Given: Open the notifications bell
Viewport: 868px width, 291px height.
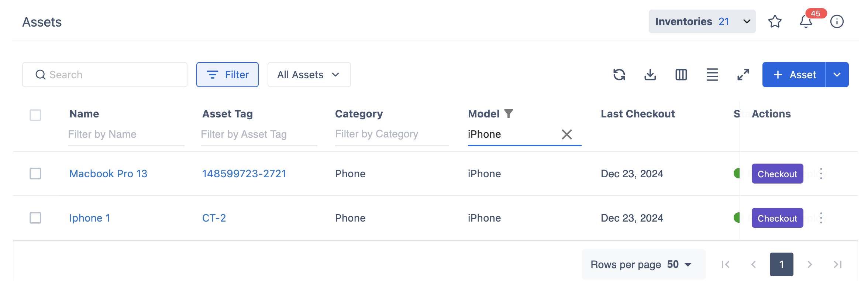Looking at the screenshot, I should pyautogui.click(x=806, y=22).
